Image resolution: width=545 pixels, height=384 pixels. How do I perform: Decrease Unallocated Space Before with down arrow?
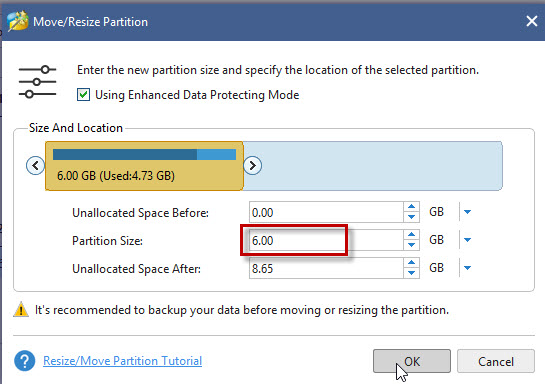pos(412,217)
